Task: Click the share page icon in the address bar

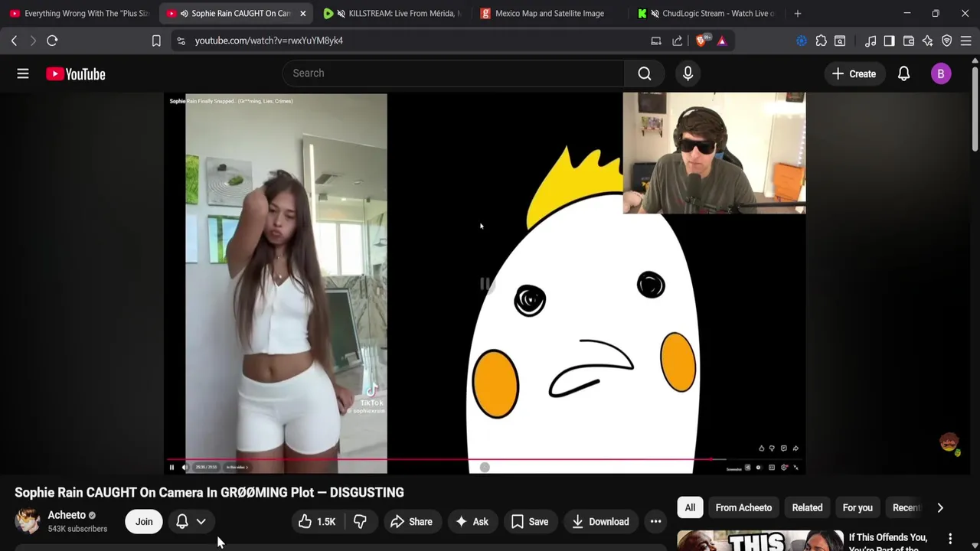Action: pos(678,41)
